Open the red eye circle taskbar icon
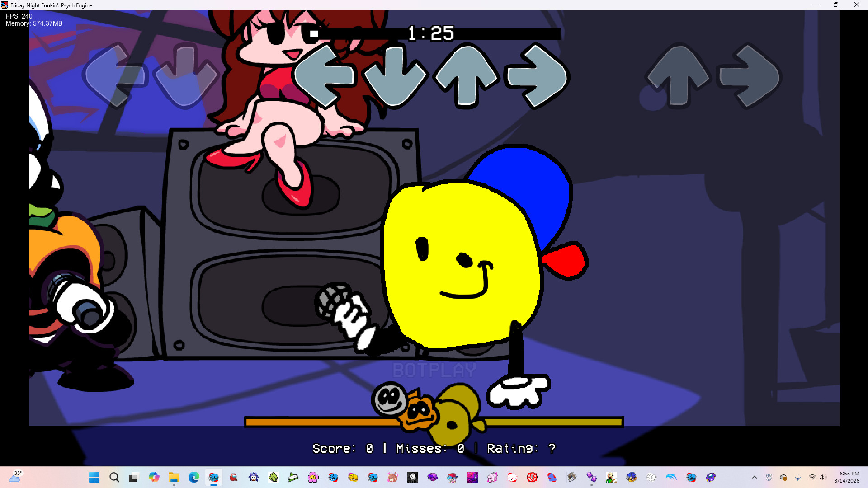This screenshot has width=868, height=488. tap(532, 477)
